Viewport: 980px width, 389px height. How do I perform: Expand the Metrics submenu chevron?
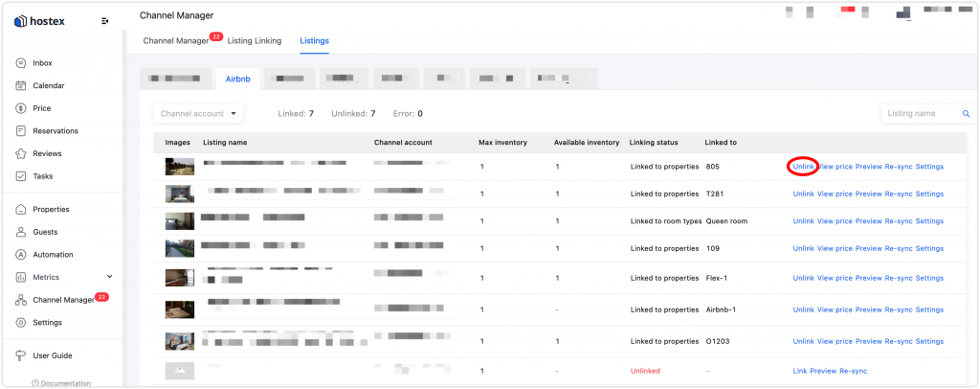point(110,277)
